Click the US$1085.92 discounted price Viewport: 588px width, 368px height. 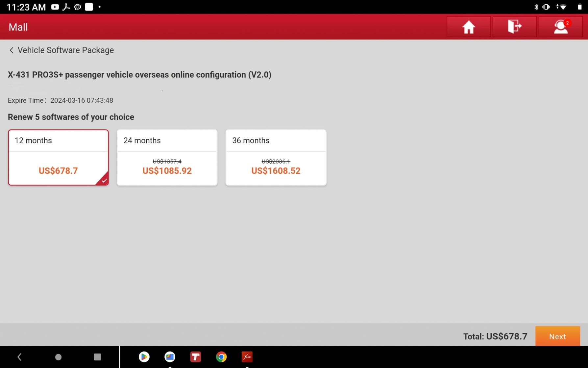coord(167,171)
